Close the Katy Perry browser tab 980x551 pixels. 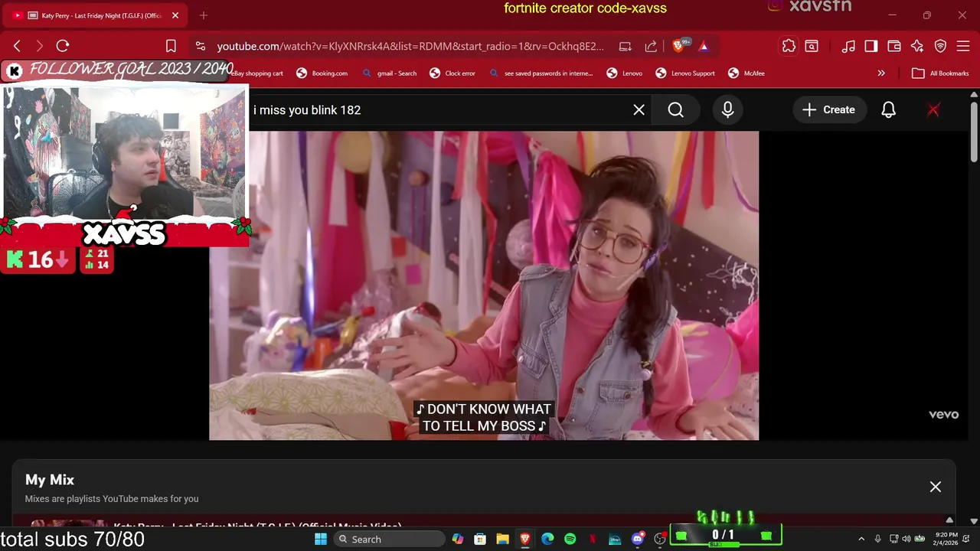click(175, 15)
